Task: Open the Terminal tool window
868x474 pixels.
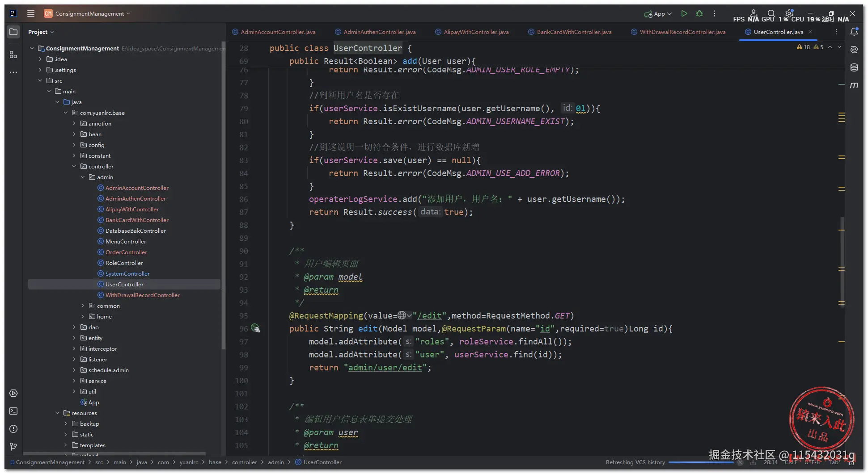Action: coord(13,411)
